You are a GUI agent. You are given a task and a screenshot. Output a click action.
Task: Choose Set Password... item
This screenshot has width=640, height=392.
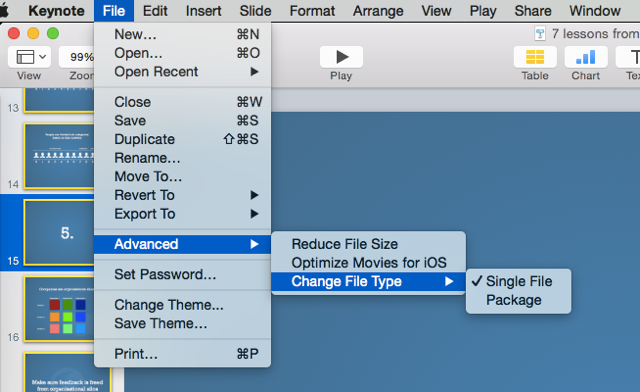coord(182,274)
